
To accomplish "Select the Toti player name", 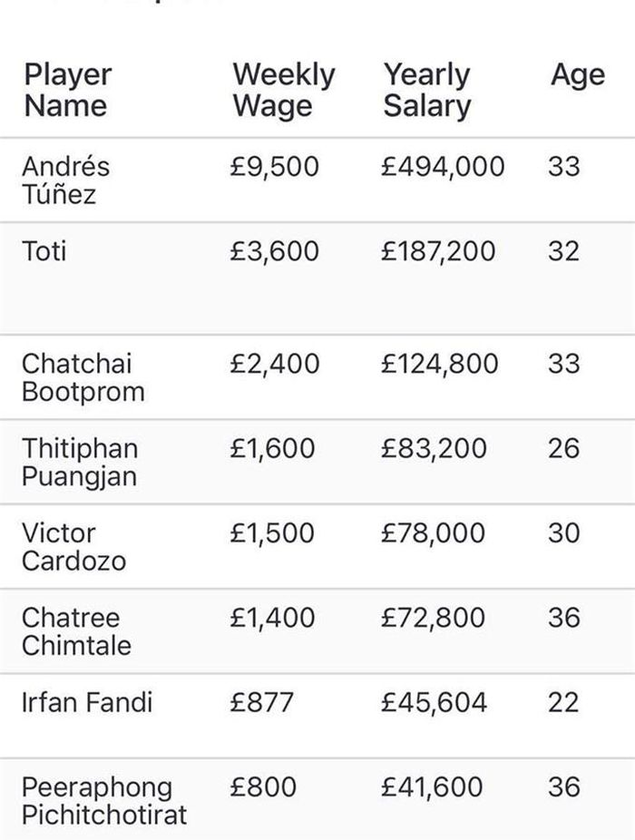I will (44, 251).
